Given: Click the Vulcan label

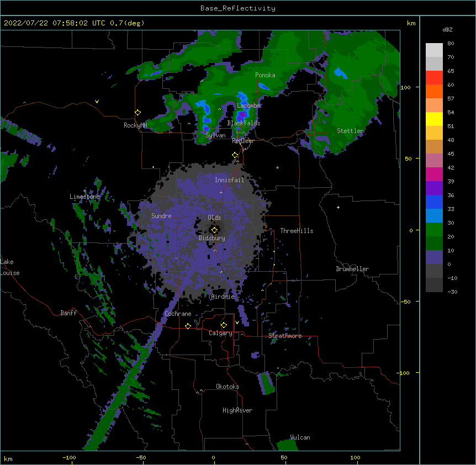Looking at the screenshot, I should pos(300,437).
